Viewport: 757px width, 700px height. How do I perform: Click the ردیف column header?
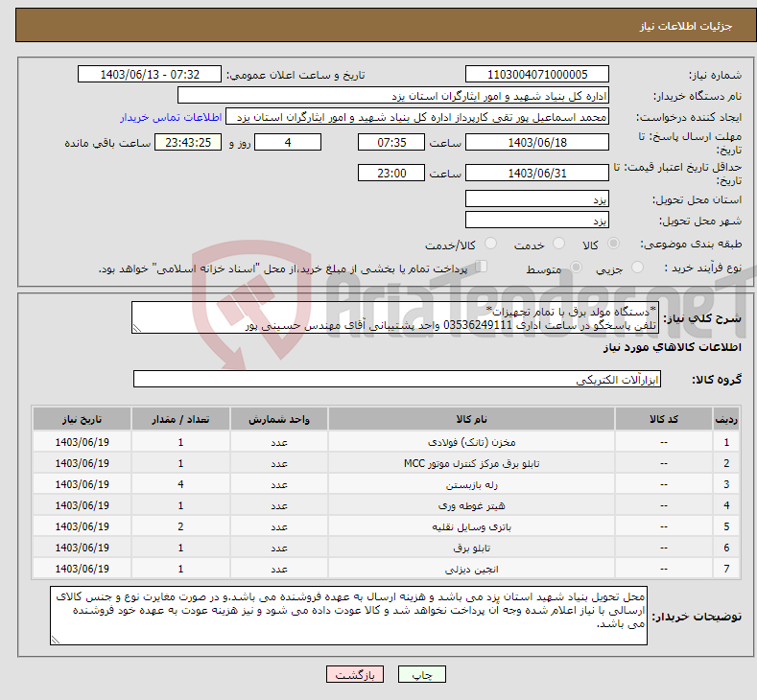[x=726, y=419]
